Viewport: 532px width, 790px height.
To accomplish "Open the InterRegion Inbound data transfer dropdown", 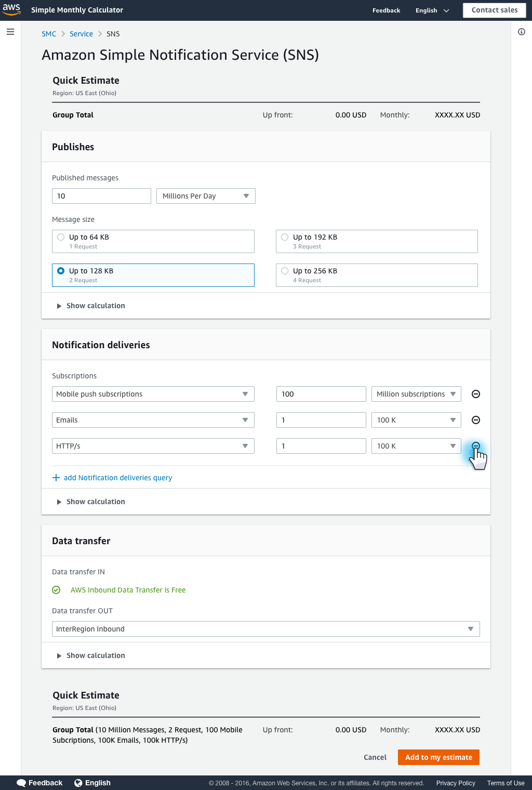I will click(266, 629).
